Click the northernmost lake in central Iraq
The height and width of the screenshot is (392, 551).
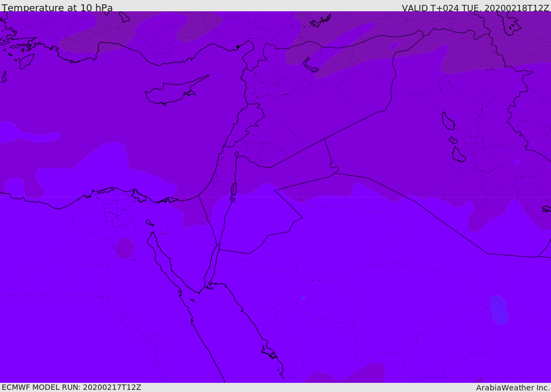point(448,121)
